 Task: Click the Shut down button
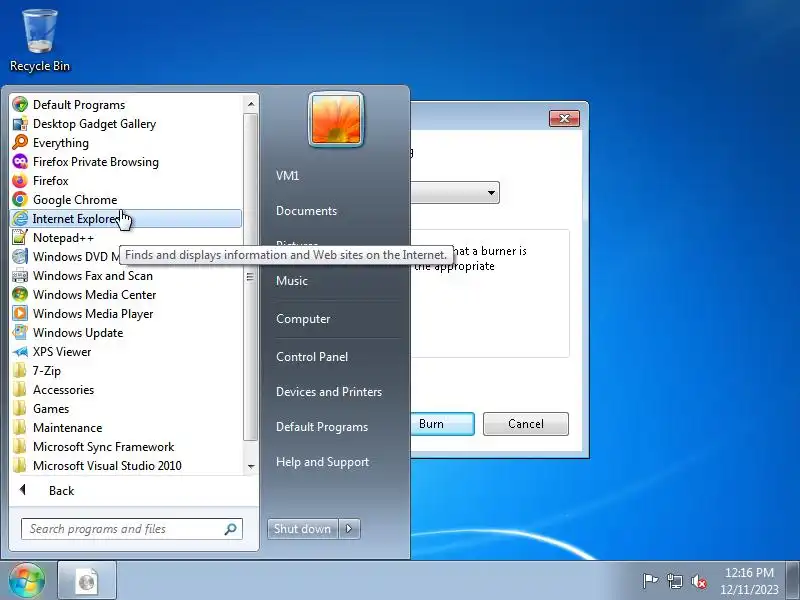(x=303, y=529)
